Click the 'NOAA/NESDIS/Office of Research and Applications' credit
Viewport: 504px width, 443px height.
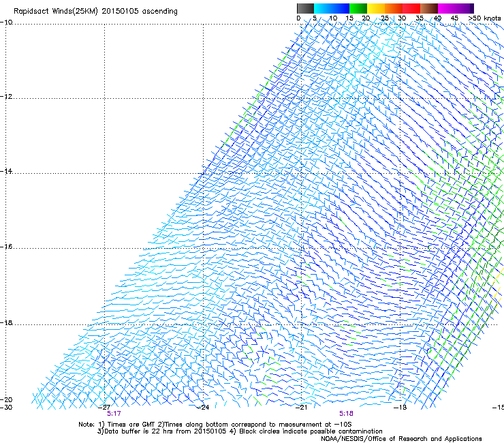pyautogui.click(x=401, y=439)
